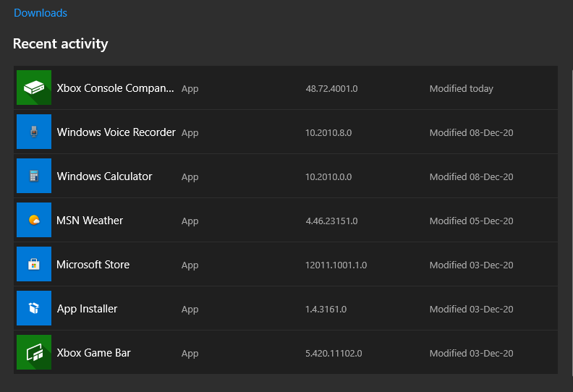Click the Windows Voice Recorder microphone icon
Screen dimensions: 573x392
point(34,132)
